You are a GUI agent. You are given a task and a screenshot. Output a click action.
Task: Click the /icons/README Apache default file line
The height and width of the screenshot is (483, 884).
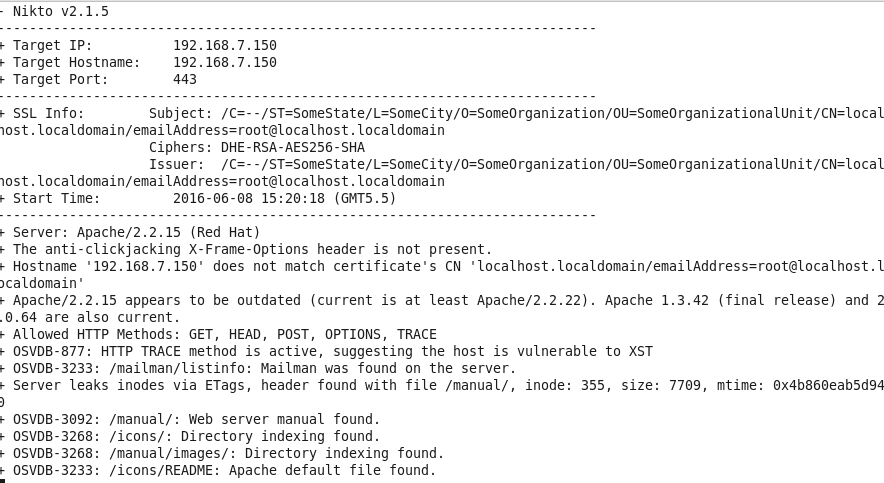218,470
